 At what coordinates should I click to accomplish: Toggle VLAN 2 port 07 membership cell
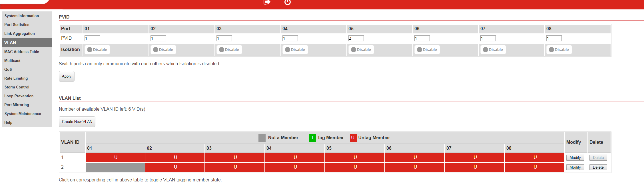475,167
